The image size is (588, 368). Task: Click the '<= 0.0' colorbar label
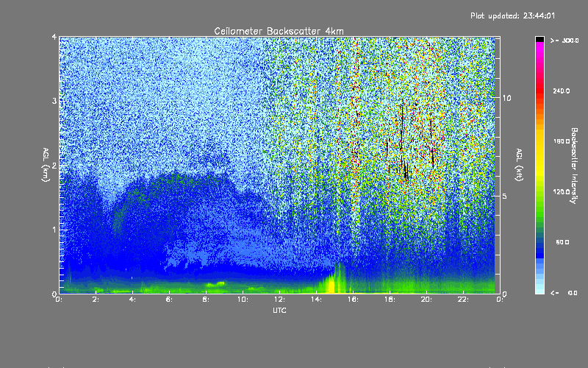coord(564,293)
